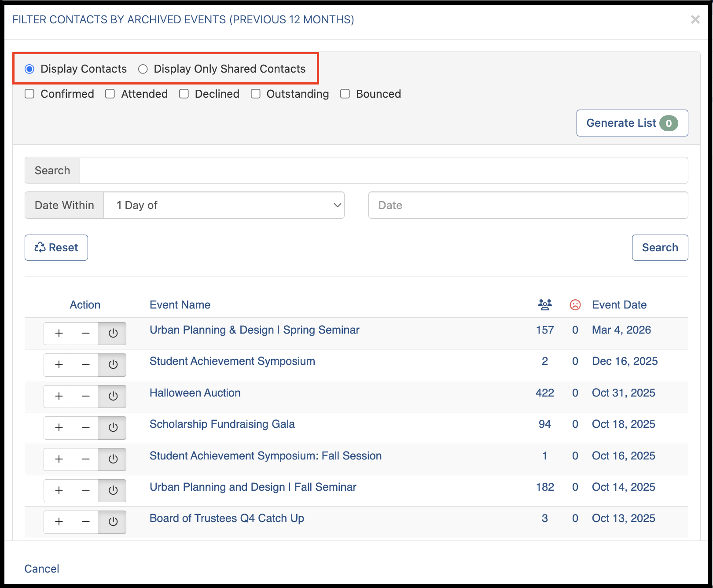
Task: Click plus icon for Urban Planning Spring Seminar
Action: tap(58, 333)
